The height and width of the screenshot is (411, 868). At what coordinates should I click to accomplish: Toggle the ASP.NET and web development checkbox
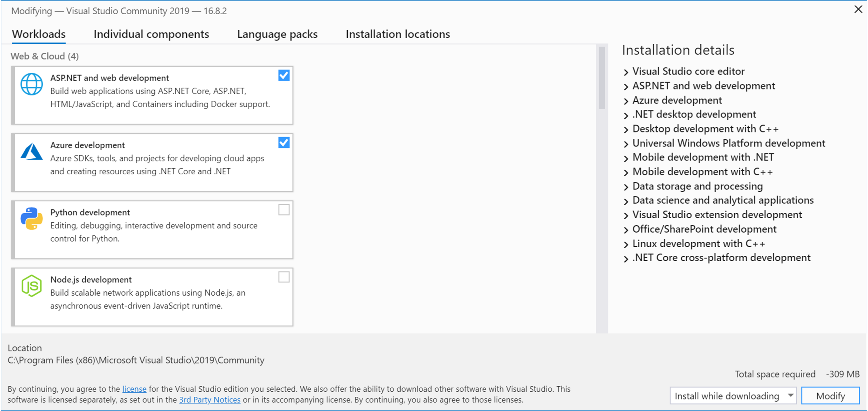(284, 75)
